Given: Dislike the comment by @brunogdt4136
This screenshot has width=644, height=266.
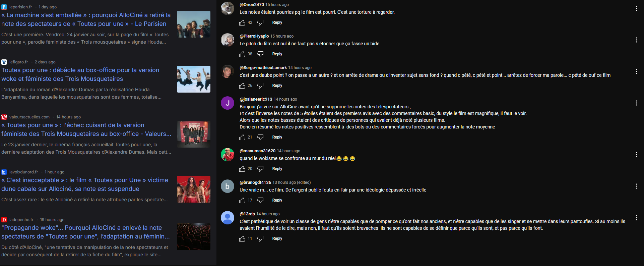Looking at the screenshot, I should (260, 200).
